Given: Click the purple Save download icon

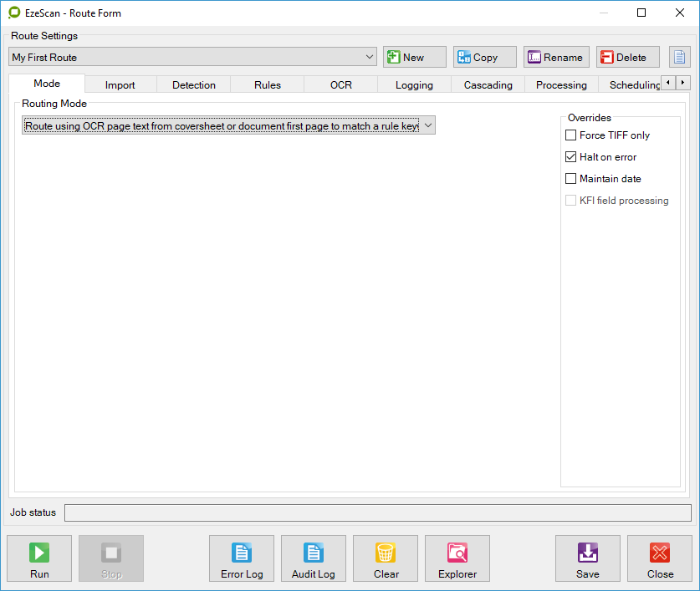Looking at the screenshot, I should [588, 553].
